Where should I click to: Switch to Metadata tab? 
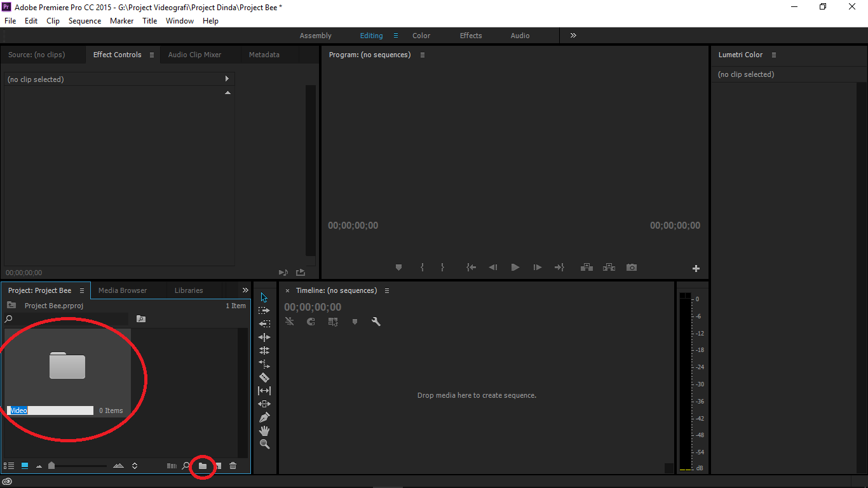(x=264, y=55)
